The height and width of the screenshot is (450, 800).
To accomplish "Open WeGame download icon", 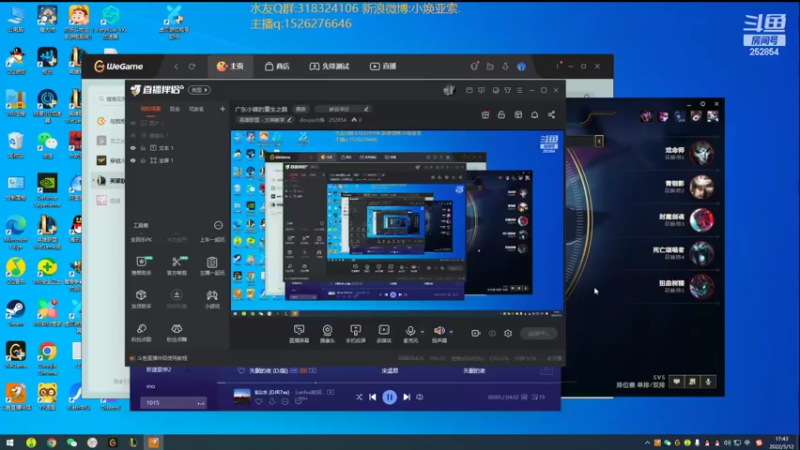I will pos(505,66).
